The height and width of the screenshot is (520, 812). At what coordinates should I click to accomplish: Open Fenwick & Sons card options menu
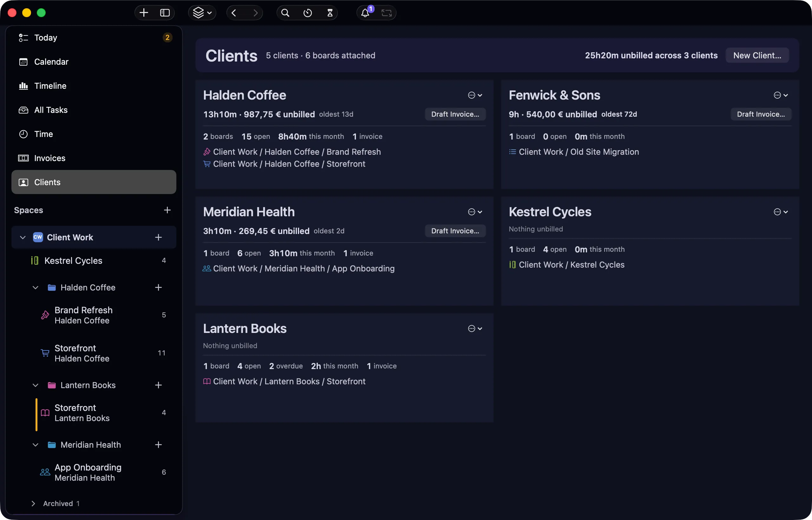click(x=781, y=95)
